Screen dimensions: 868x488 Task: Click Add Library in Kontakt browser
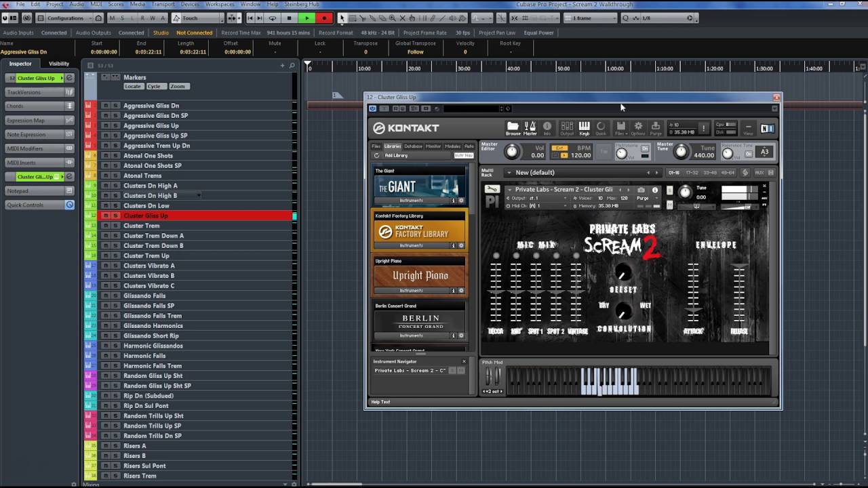point(396,155)
